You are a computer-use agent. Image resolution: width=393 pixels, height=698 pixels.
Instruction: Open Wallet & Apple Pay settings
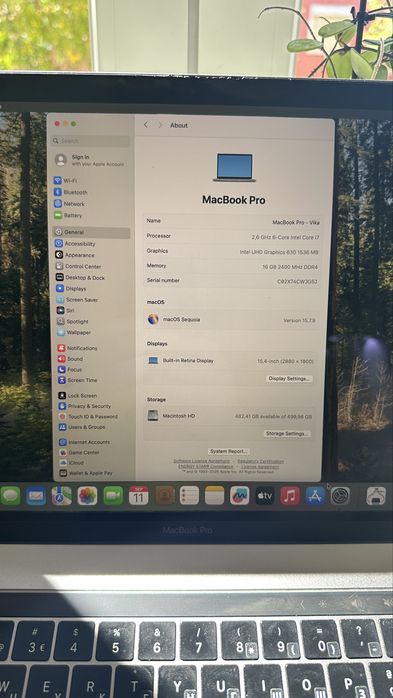pos(86,473)
